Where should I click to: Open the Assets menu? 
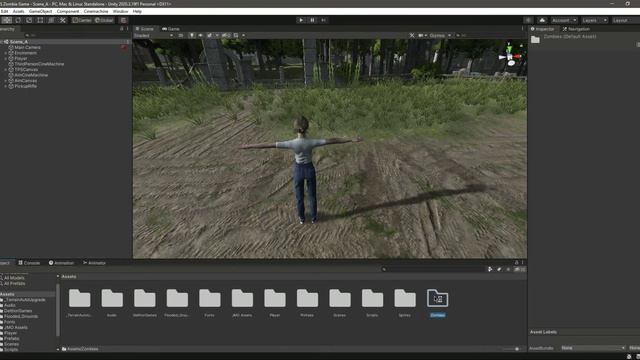coord(18,11)
